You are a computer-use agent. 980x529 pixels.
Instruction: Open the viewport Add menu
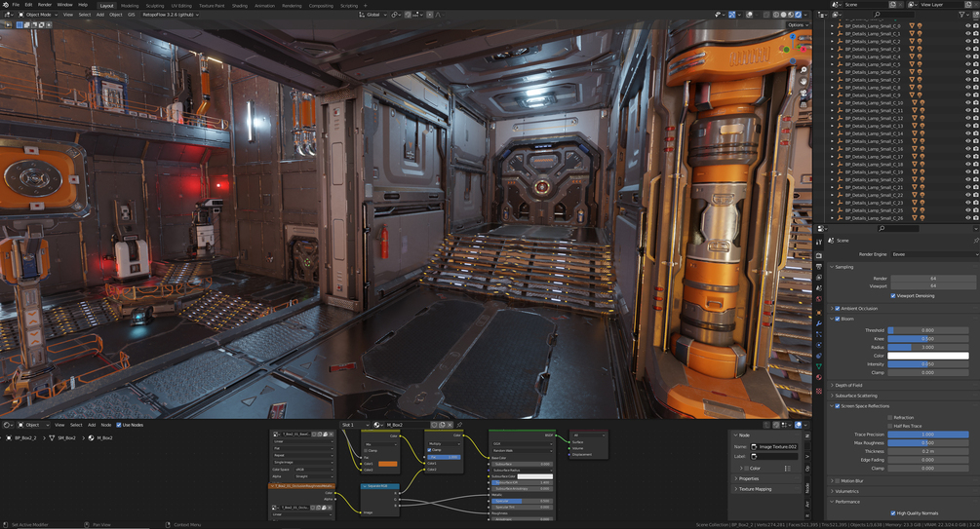[100, 15]
